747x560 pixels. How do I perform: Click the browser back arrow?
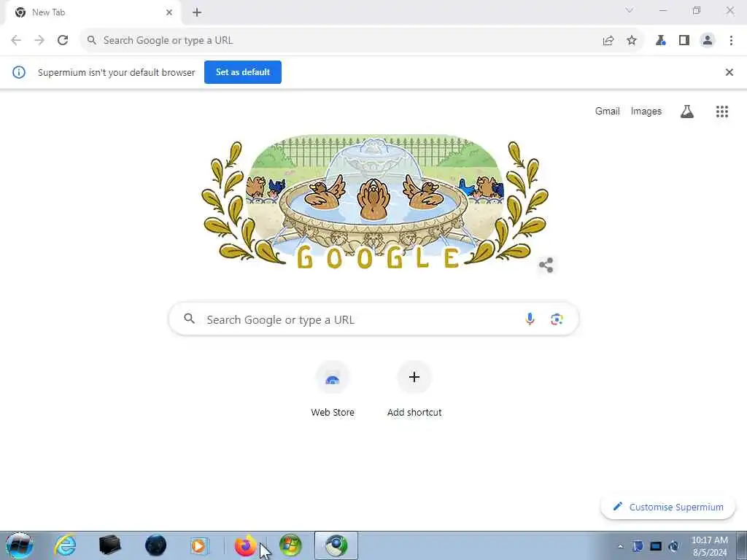pos(16,41)
